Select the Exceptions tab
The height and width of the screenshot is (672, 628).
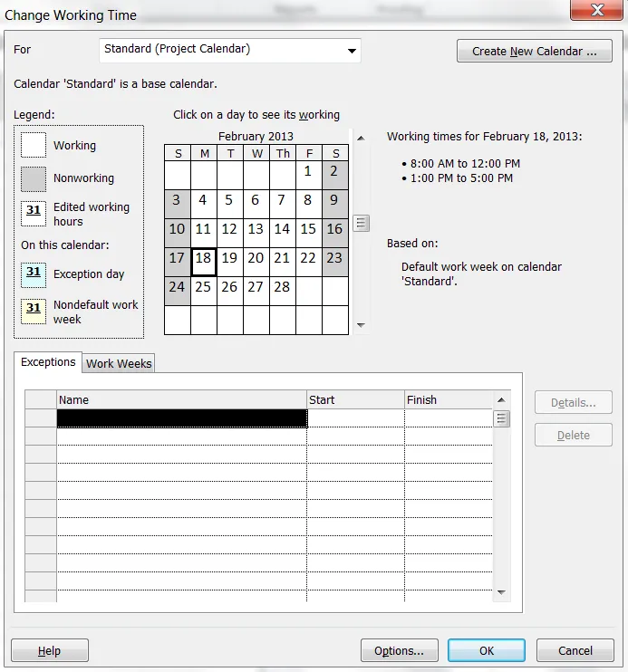pos(48,362)
